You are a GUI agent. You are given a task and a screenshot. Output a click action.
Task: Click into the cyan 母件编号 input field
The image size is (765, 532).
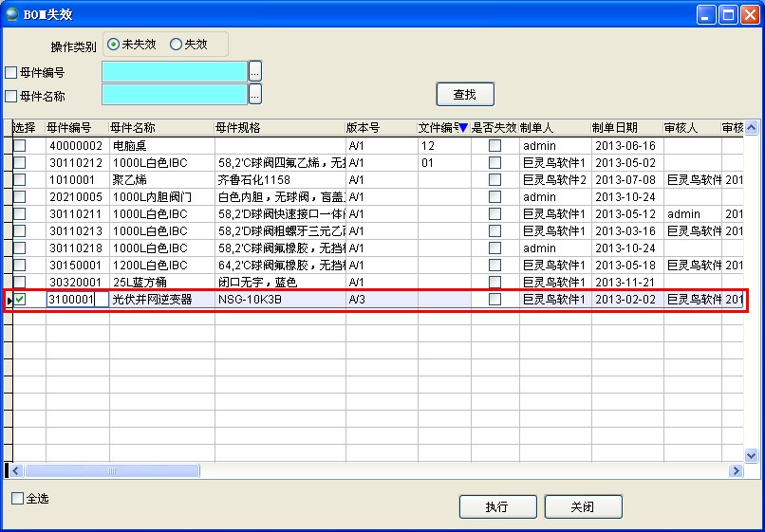tap(175, 71)
